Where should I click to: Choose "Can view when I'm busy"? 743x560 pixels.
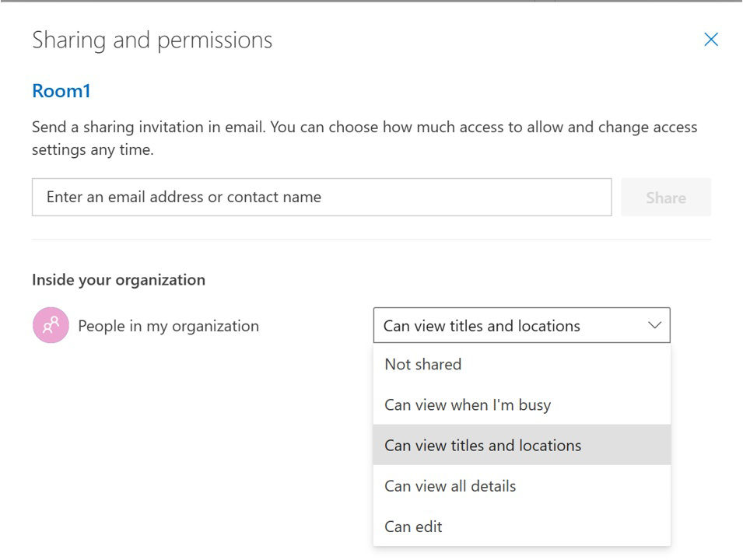[x=467, y=404]
